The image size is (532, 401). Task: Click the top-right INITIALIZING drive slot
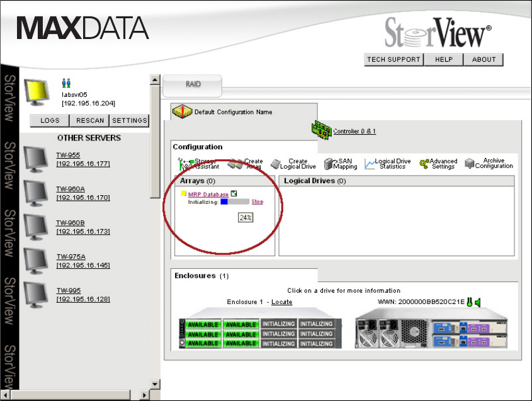point(316,324)
